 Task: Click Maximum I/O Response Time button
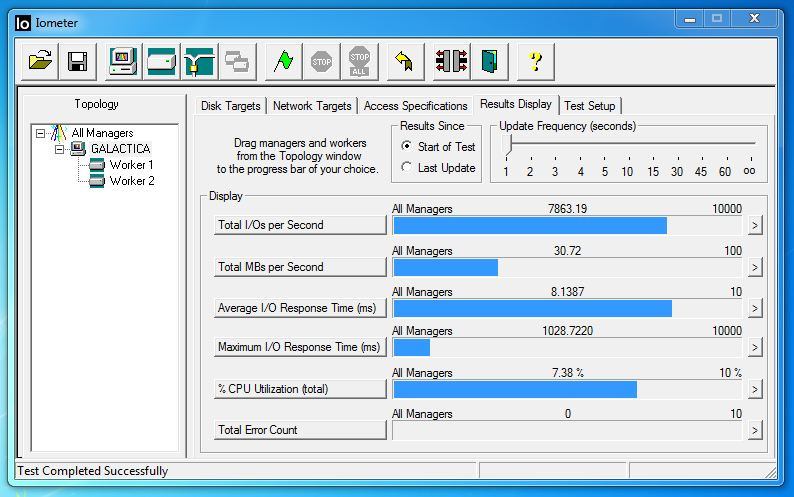click(300, 347)
